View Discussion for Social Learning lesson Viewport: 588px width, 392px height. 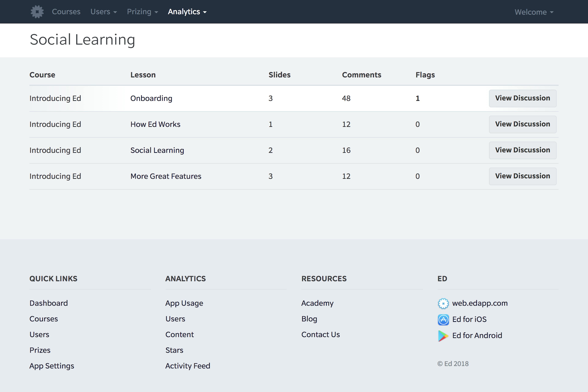click(x=523, y=150)
